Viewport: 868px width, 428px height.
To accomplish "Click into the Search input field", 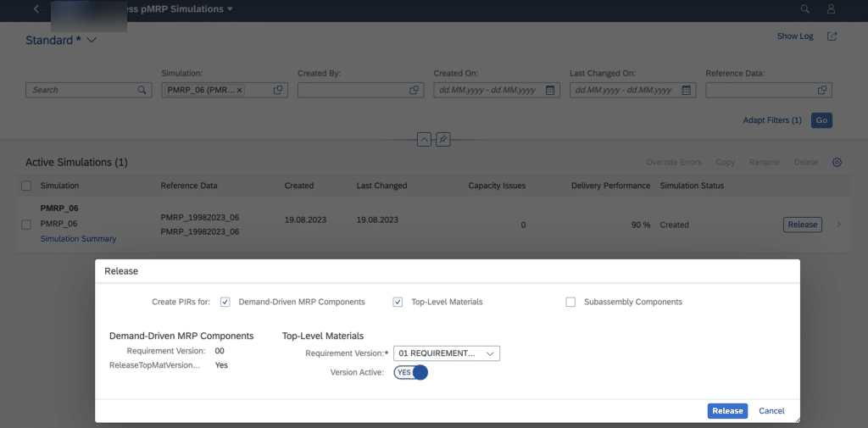I will coord(88,90).
